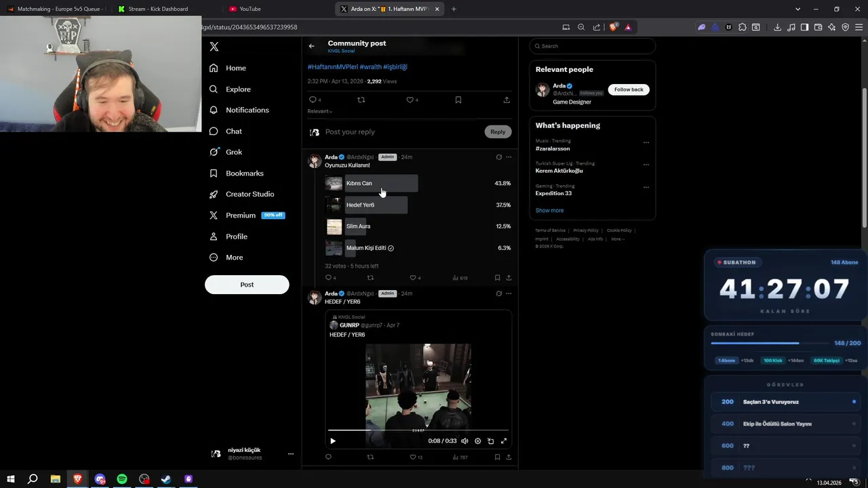Like the main community post
The width and height of the screenshot is (868, 488).
pos(410,100)
